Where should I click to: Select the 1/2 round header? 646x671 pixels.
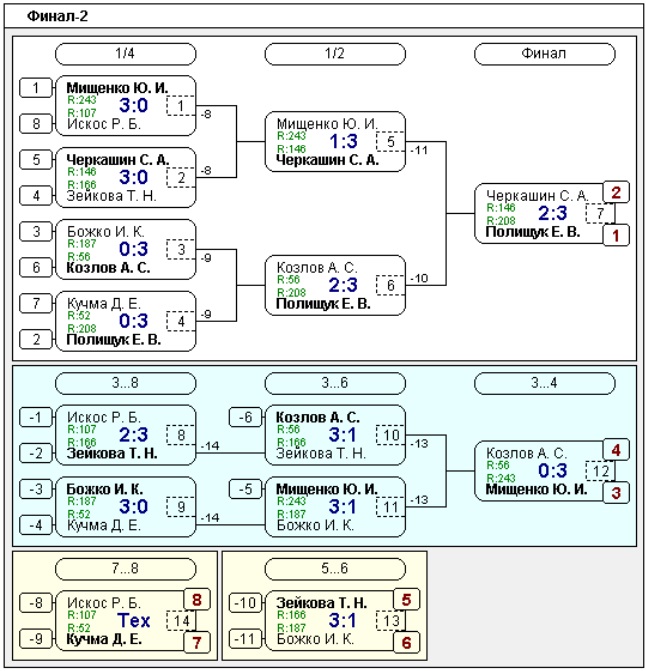tap(335, 54)
